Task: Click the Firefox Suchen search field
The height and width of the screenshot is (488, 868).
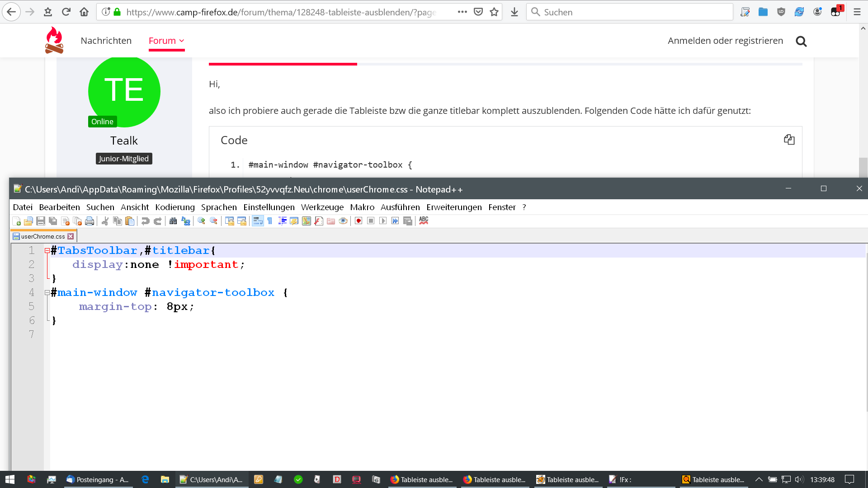Action: (x=633, y=12)
